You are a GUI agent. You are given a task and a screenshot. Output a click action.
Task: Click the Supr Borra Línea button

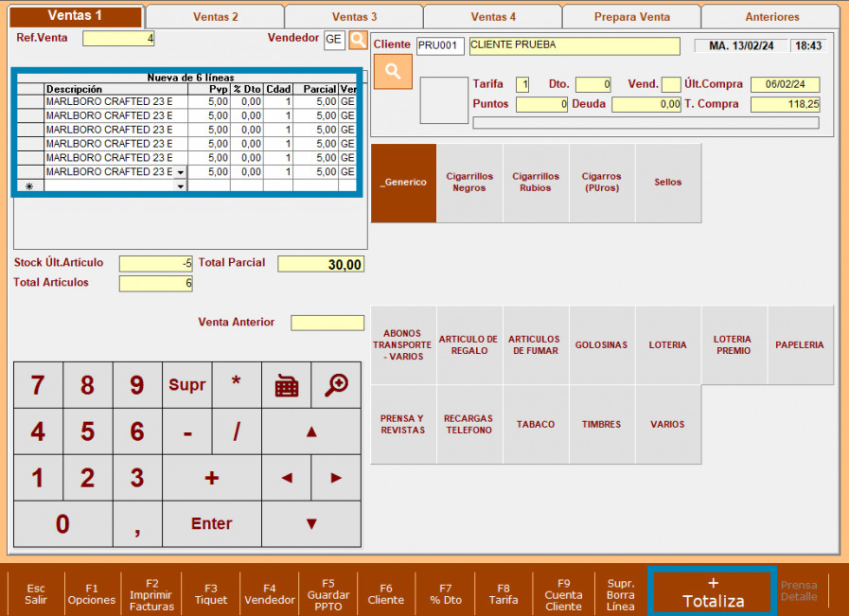tap(620, 593)
